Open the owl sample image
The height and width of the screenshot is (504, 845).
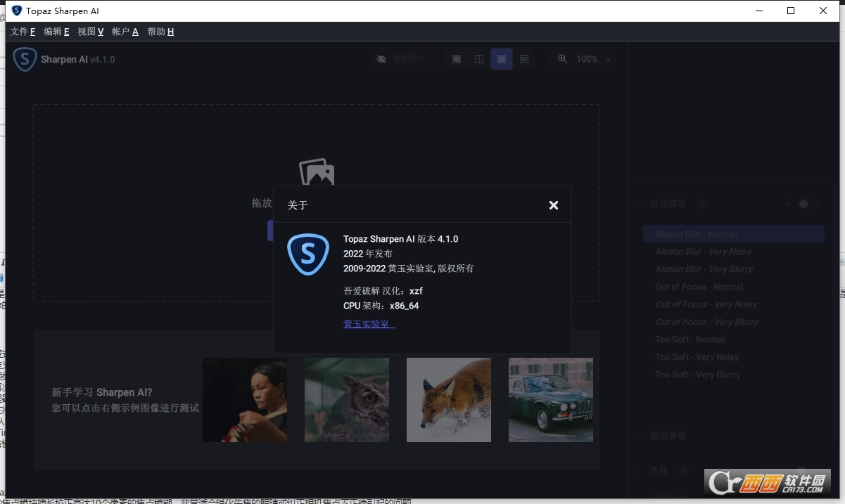[x=347, y=400]
